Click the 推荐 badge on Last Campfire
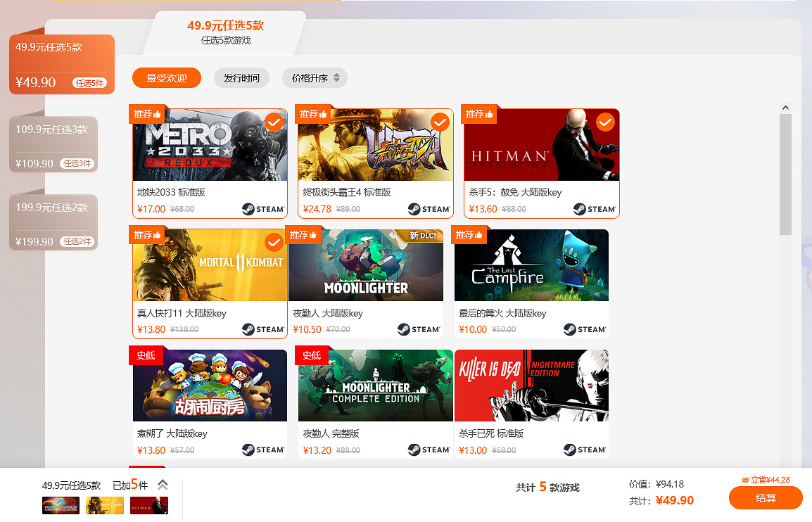The width and height of the screenshot is (812, 522). click(470, 235)
